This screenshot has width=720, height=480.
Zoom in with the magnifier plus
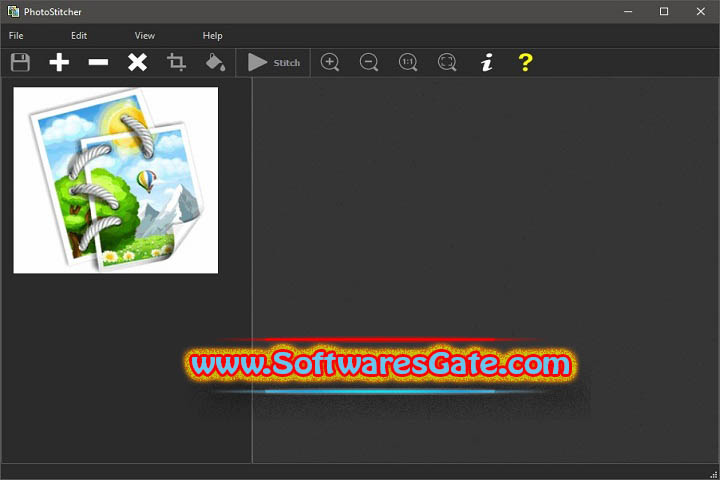coord(330,62)
